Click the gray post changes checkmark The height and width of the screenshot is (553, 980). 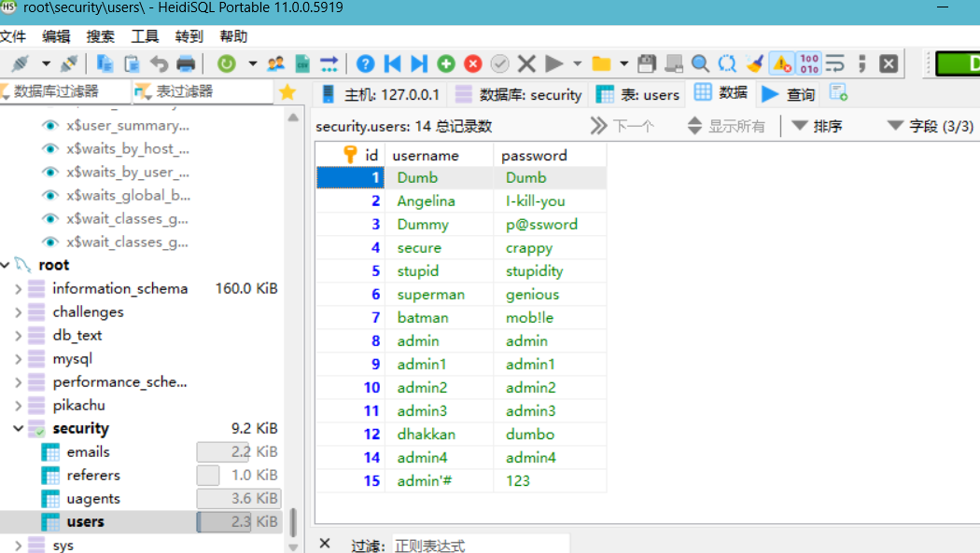[x=500, y=63]
